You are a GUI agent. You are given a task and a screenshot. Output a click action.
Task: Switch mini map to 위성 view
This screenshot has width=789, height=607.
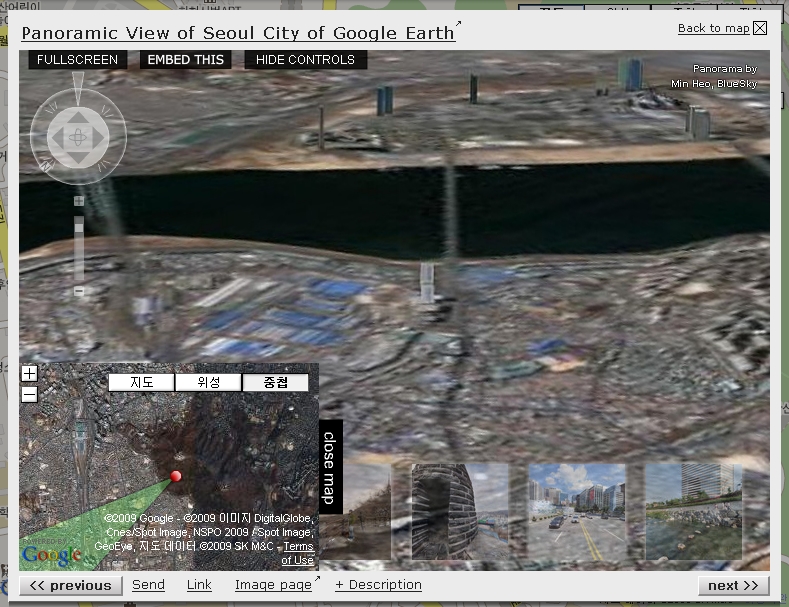click(x=208, y=383)
